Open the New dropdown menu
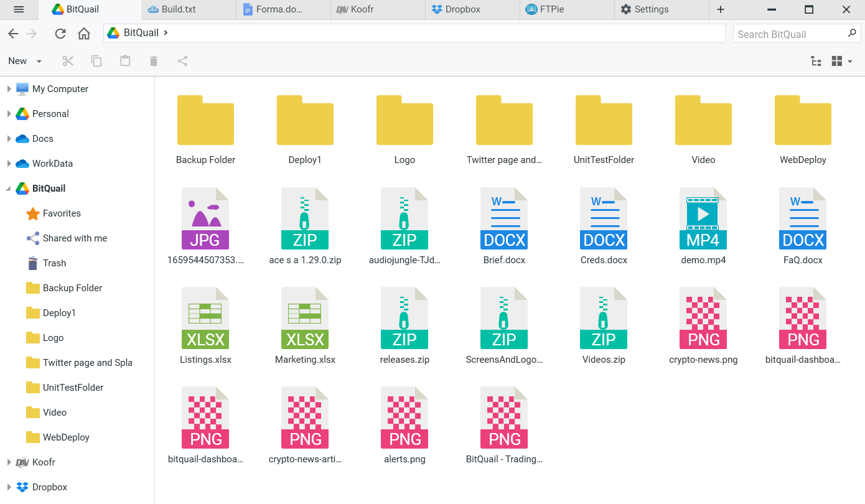Screen dimensions: 865x504 (x=25, y=61)
